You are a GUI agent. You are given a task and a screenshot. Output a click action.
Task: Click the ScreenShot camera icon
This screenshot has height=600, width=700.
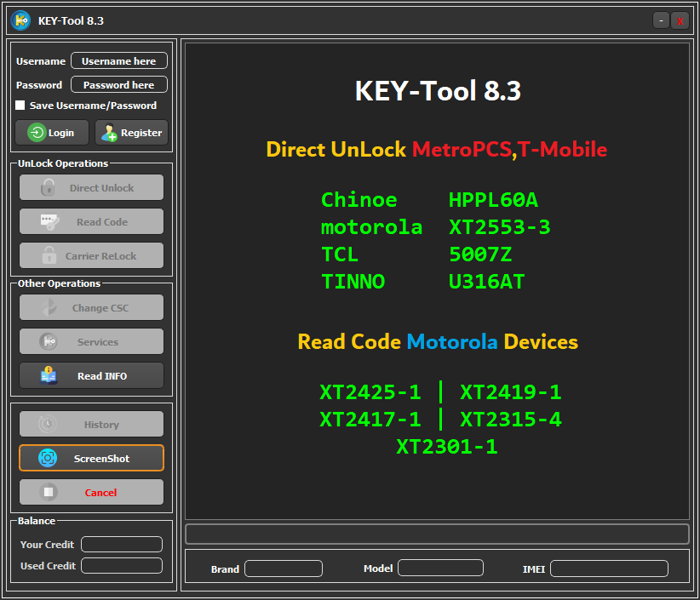(x=48, y=458)
